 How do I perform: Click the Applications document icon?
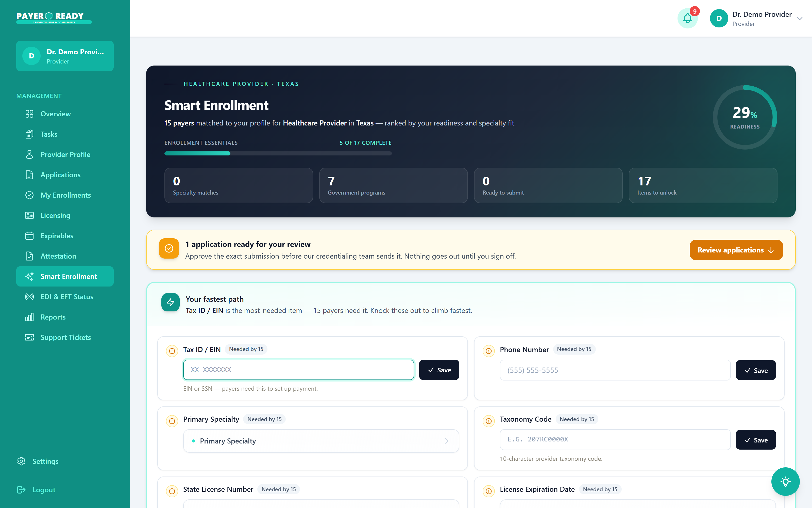coord(29,175)
